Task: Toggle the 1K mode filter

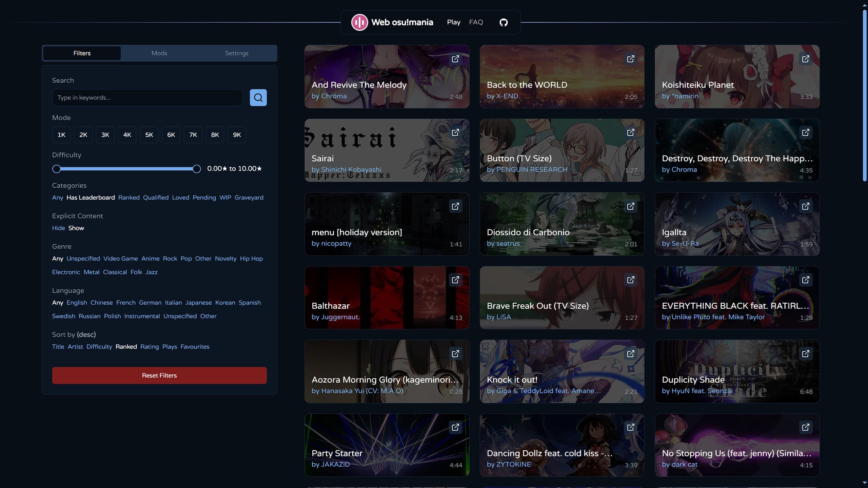Action: 61,135
